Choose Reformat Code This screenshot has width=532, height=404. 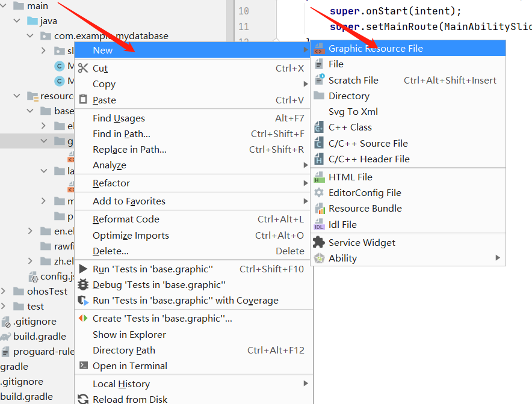coord(193,219)
